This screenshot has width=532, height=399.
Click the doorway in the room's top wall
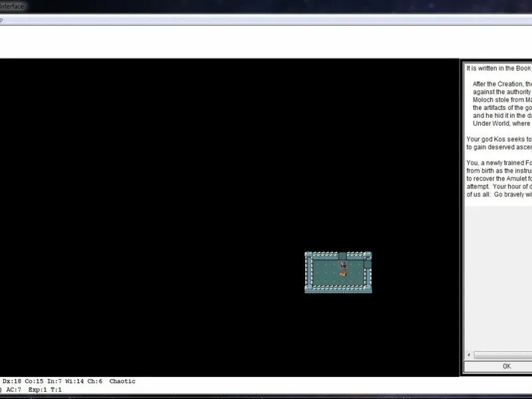342,256
